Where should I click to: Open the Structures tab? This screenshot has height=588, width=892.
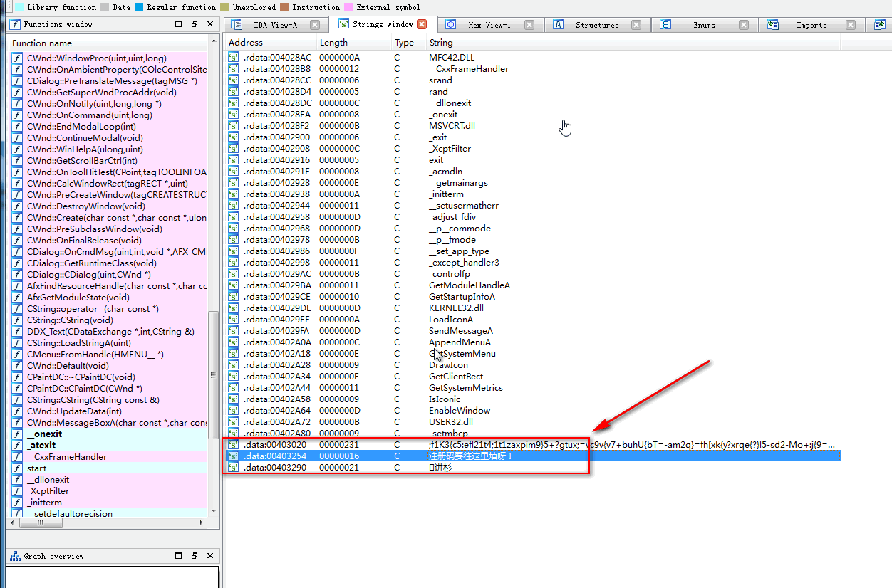[597, 25]
